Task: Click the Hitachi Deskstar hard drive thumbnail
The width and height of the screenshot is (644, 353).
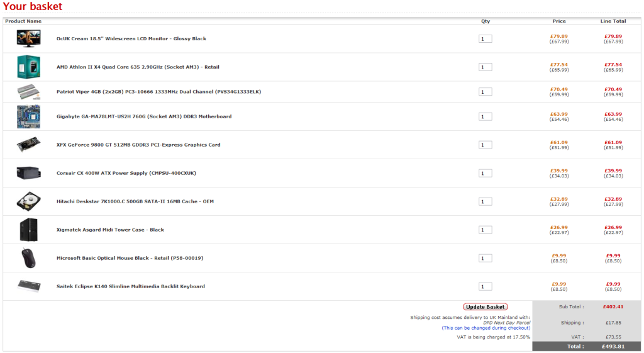Action: (28, 201)
